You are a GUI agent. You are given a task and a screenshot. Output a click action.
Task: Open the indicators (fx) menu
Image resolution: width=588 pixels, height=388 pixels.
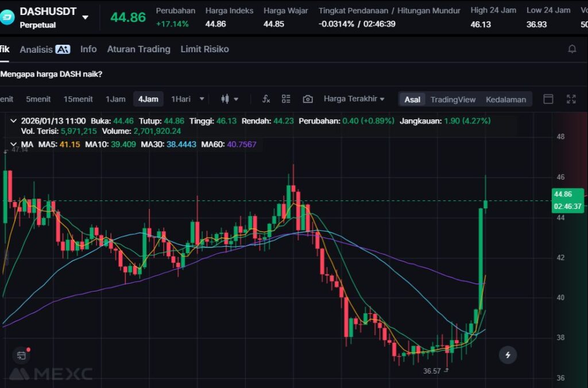[266, 99]
